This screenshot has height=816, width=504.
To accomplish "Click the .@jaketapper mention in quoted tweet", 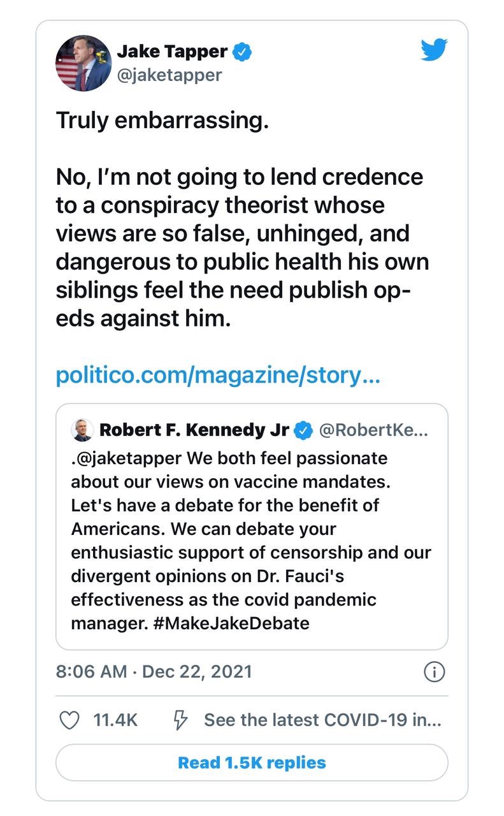I will (127, 458).
